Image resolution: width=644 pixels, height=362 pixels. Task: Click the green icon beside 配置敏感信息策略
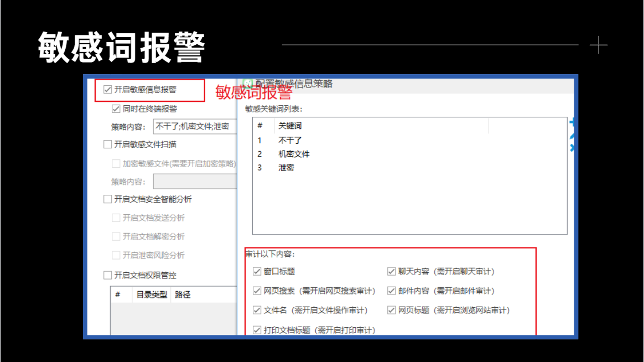248,84
